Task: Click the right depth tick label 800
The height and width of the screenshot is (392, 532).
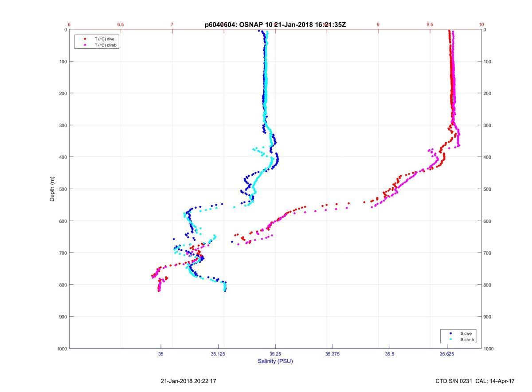Action: click(x=488, y=285)
